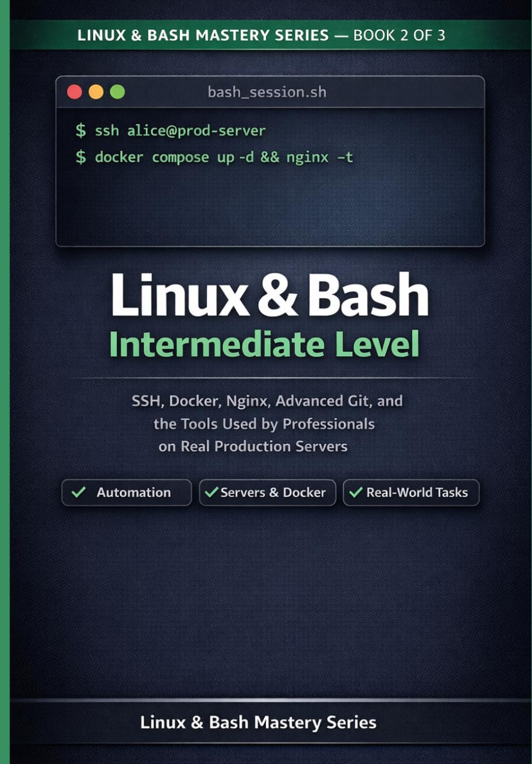Viewport: 532px width, 764px height.
Task: Click the Automation badge
Action: click(127, 493)
